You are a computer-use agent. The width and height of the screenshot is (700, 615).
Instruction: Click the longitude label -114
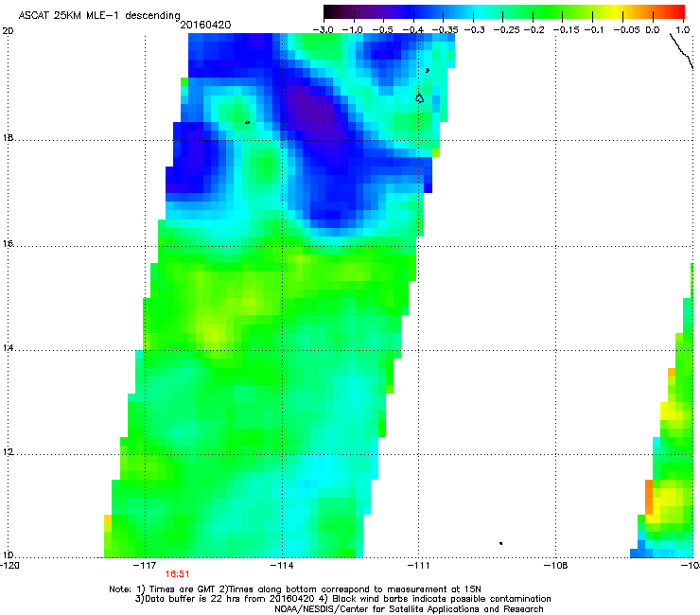point(282,566)
